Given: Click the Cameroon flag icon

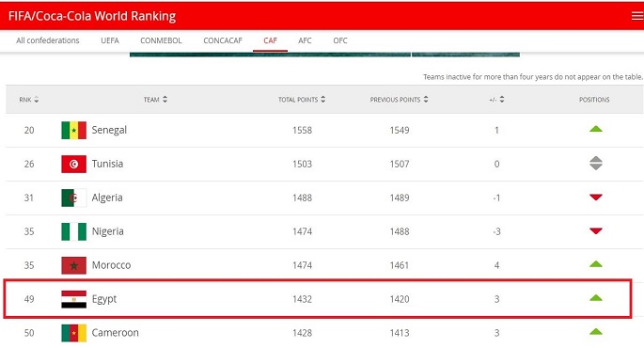Looking at the screenshot, I should [x=74, y=333].
